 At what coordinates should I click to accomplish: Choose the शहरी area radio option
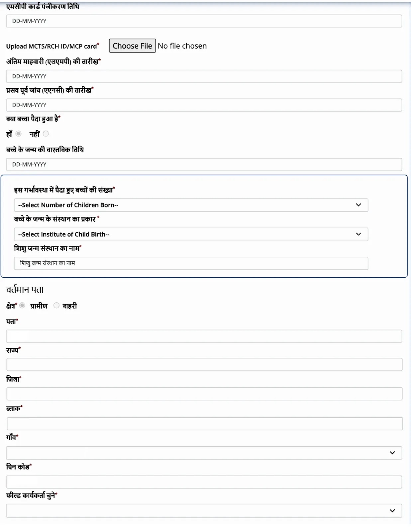pyautogui.click(x=56, y=305)
